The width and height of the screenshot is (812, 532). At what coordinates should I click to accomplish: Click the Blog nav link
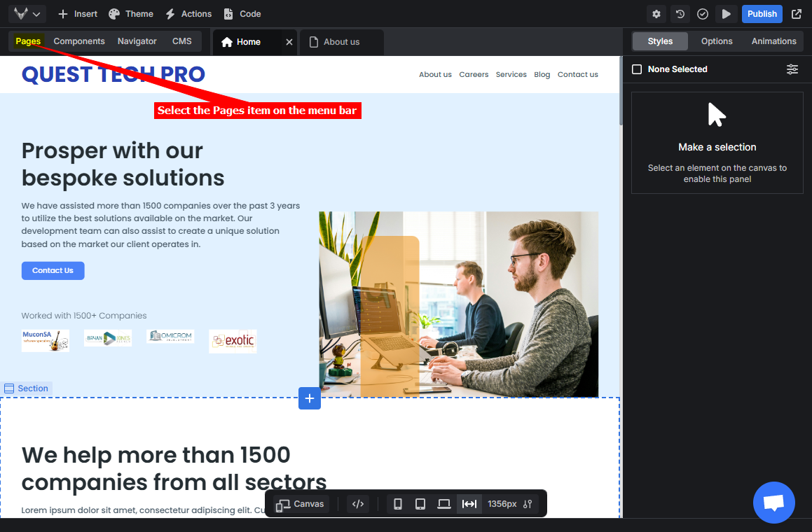[542, 74]
